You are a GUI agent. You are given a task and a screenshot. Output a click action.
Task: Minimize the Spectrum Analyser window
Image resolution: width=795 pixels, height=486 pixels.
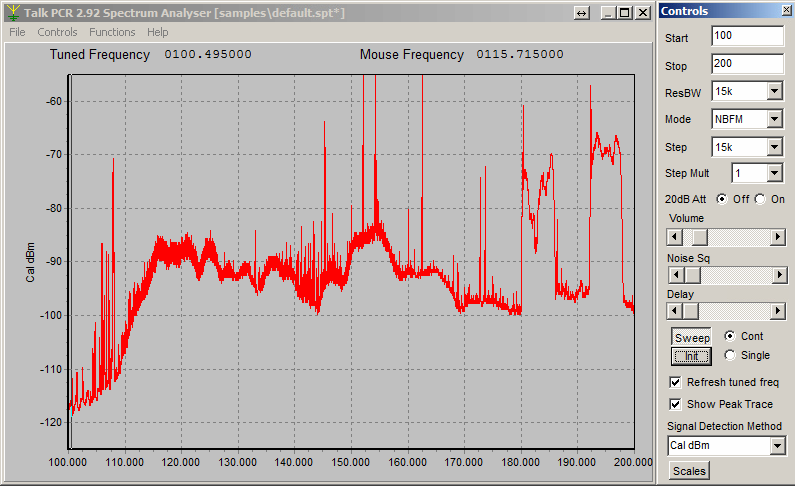point(608,13)
